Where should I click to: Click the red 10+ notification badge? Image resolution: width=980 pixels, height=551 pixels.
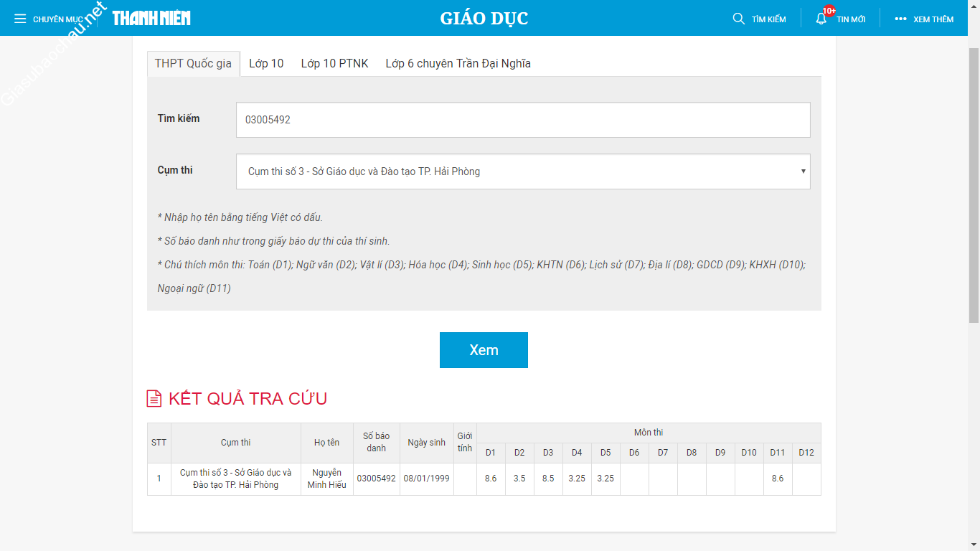(829, 11)
